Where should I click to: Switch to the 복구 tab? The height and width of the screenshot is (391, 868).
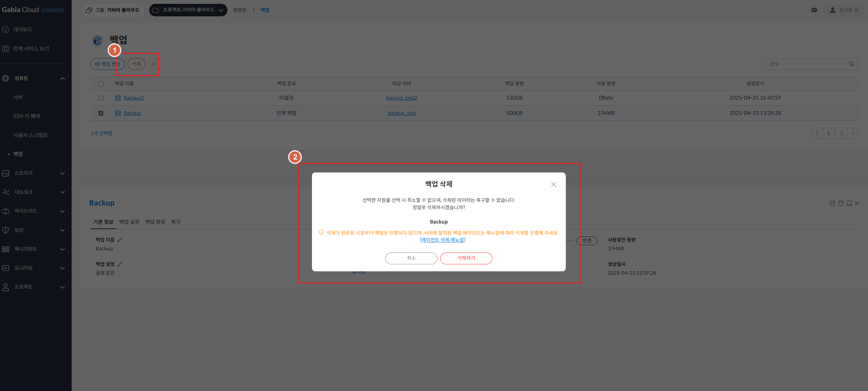[176, 222]
